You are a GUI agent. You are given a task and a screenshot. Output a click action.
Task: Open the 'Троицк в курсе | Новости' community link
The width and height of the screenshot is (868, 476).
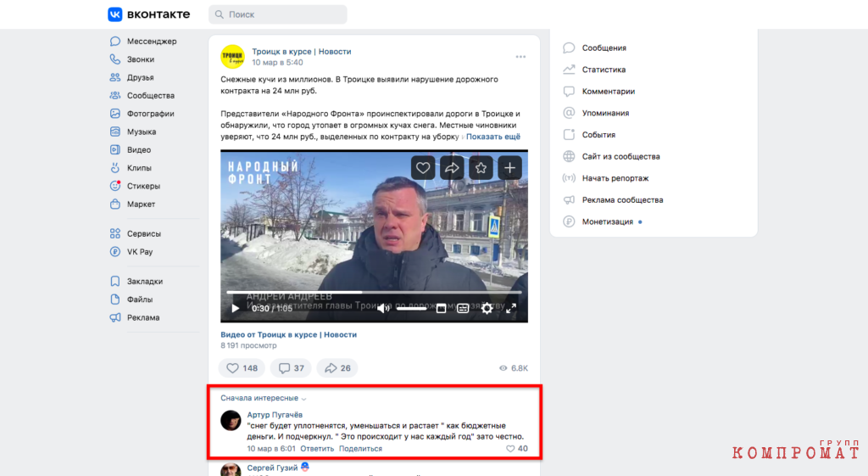(302, 52)
